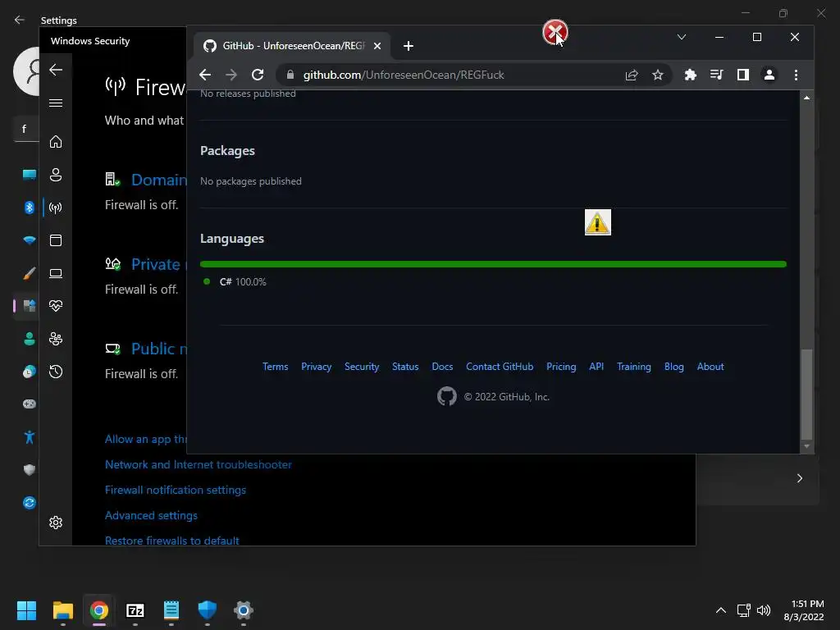
Task: Click the red error X icon
Action: pos(555,32)
